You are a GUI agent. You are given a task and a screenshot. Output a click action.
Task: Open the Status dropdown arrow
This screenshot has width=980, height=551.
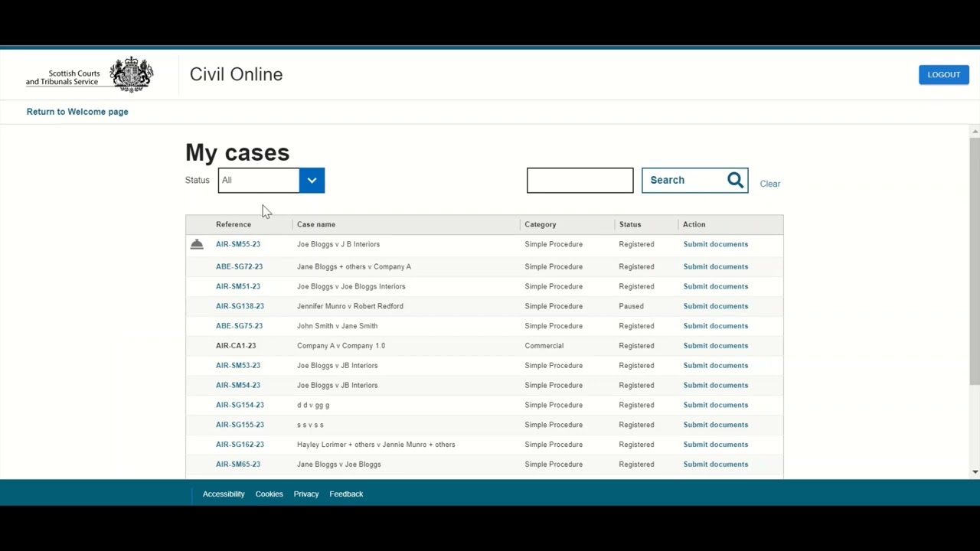[312, 181]
